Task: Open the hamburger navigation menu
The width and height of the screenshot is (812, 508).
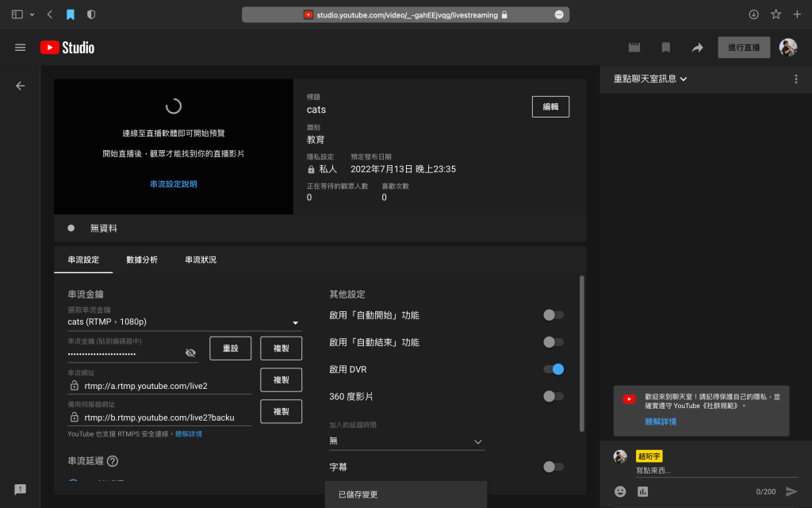Action: [x=21, y=48]
